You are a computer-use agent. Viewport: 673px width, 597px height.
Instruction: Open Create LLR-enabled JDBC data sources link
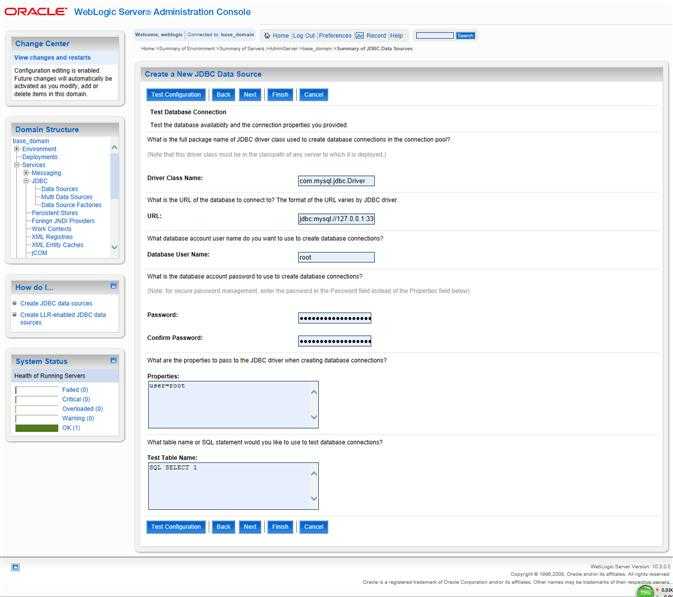[63, 318]
